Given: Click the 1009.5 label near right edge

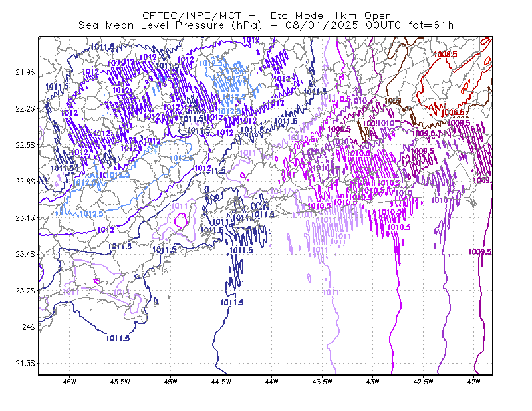Looking at the screenshot, I should click(x=479, y=252).
